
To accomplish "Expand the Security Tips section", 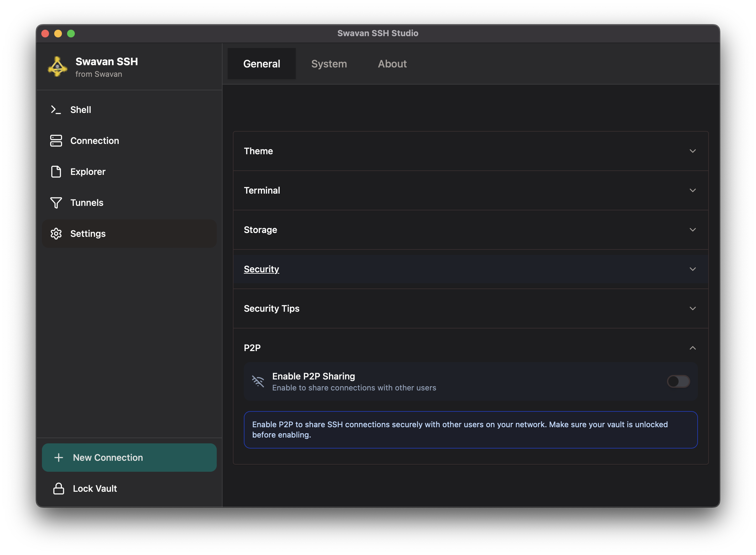I will pos(693,308).
